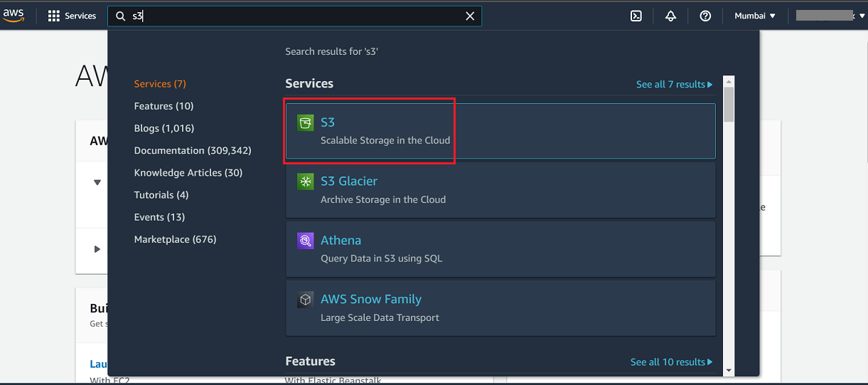This screenshot has width=868, height=385.
Task: Clear search with the X icon
Action: [470, 16]
